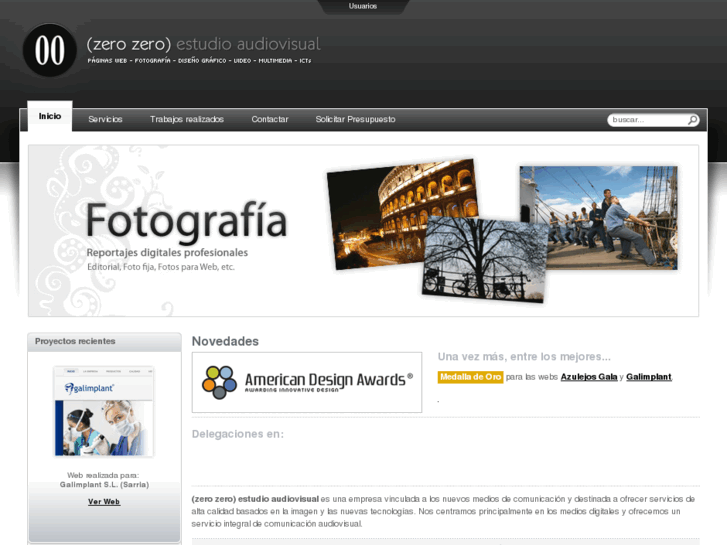Viewport: 727px width, 545px height.
Task: Click 'Una vez más, entre los mejores...' heading
Action: pyautogui.click(x=524, y=357)
